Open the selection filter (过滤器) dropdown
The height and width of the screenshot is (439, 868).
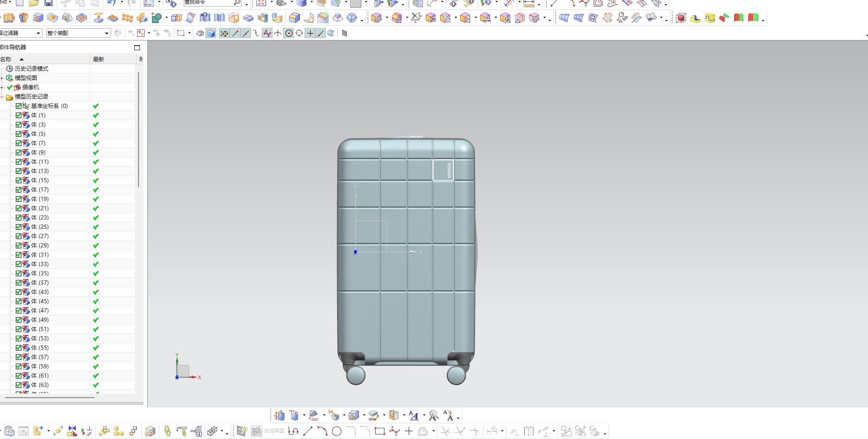coord(38,33)
